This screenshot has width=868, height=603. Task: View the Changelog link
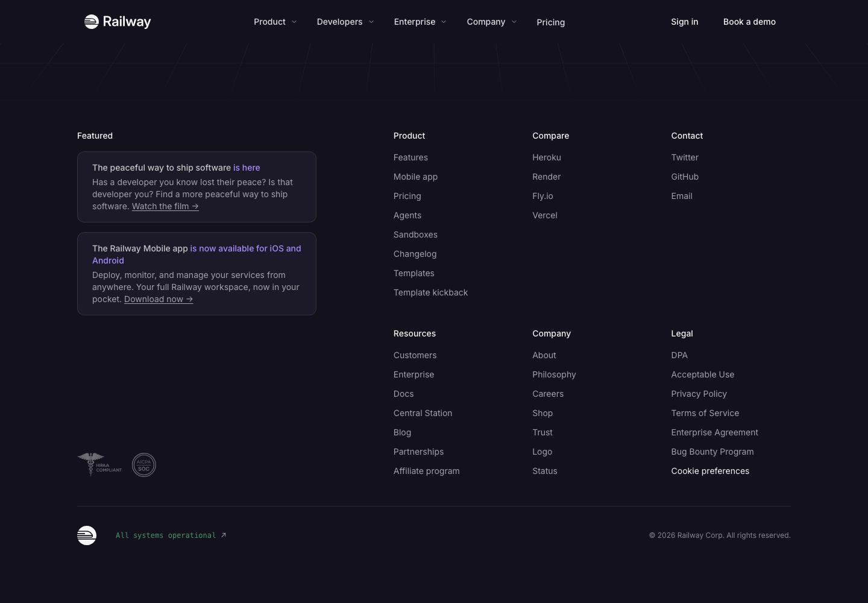tap(415, 254)
